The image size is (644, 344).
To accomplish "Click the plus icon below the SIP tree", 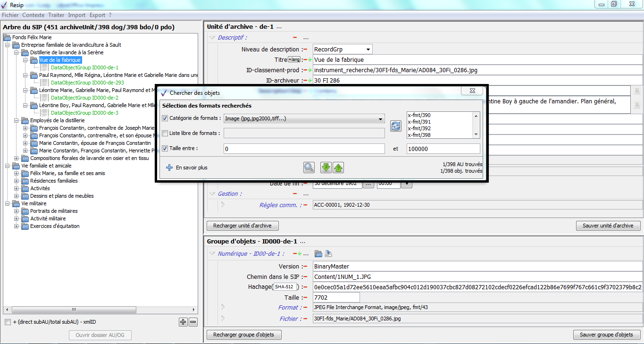I will (x=183, y=322).
